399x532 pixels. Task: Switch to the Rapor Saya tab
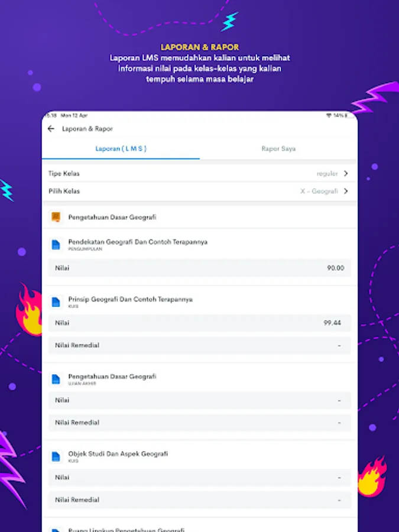click(x=278, y=148)
